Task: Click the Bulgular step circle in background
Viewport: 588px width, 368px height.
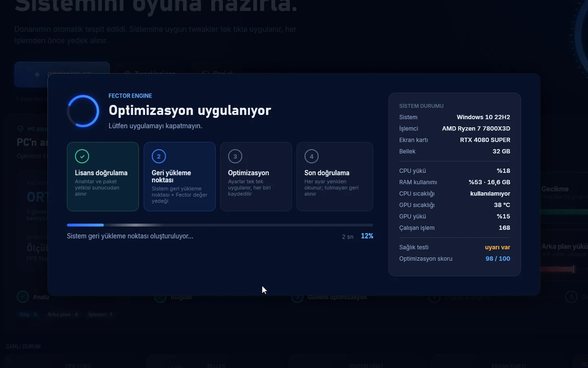Action: [160, 297]
